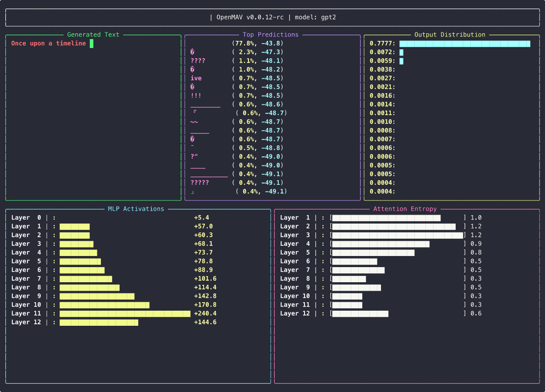Click the Layer 11 yellow MLP activation bar
545x392 pixels.
coord(125,314)
